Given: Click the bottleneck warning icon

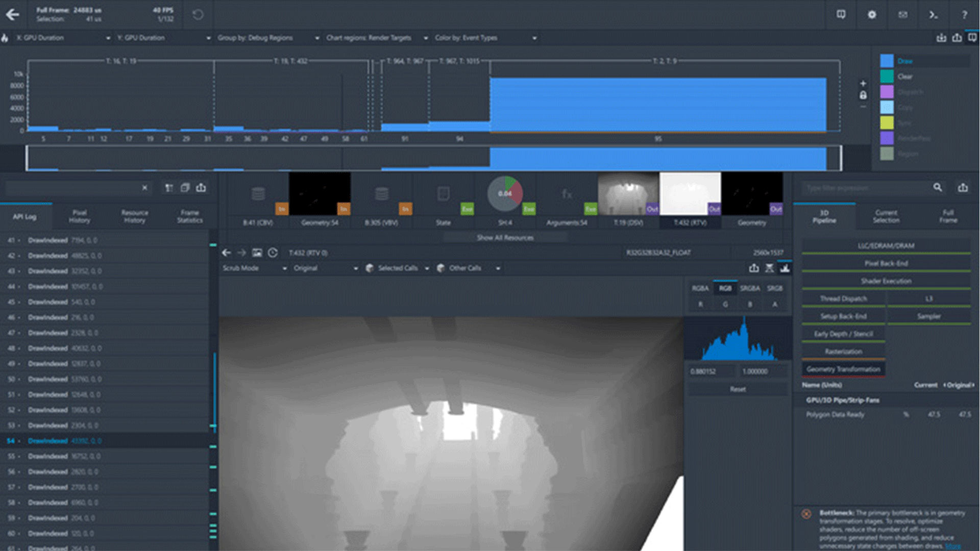Looking at the screenshot, I should tap(806, 514).
